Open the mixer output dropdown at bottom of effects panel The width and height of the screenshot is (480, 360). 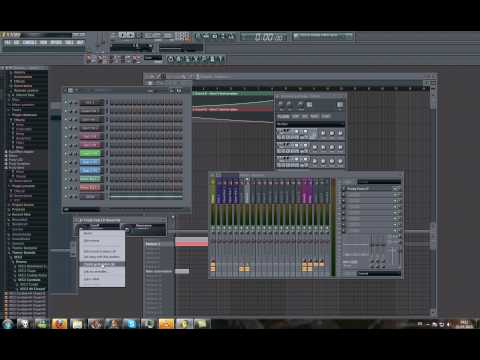[x=379, y=273]
